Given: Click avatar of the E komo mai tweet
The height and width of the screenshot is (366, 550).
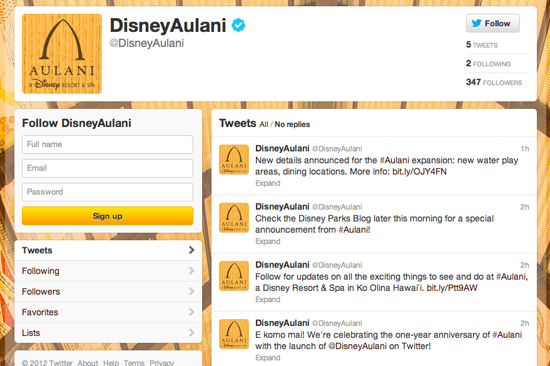Looking at the screenshot, I should pyautogui.click(x=234, y=334).
